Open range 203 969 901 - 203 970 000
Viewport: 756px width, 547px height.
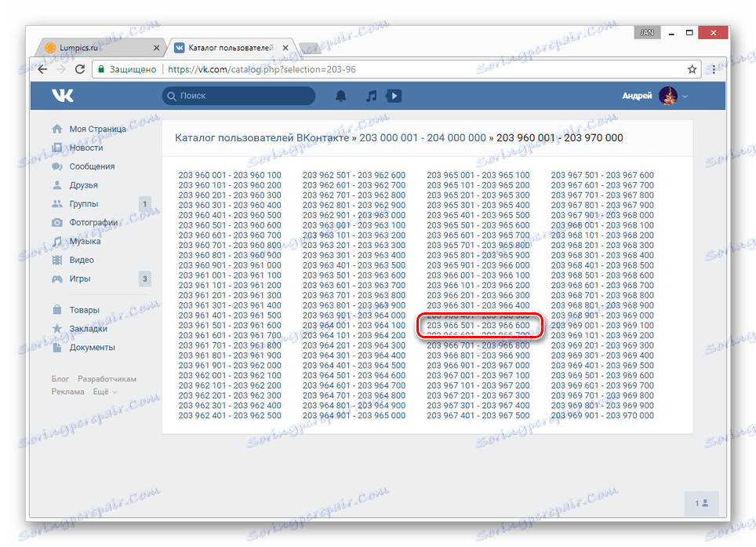coord(602,415)
